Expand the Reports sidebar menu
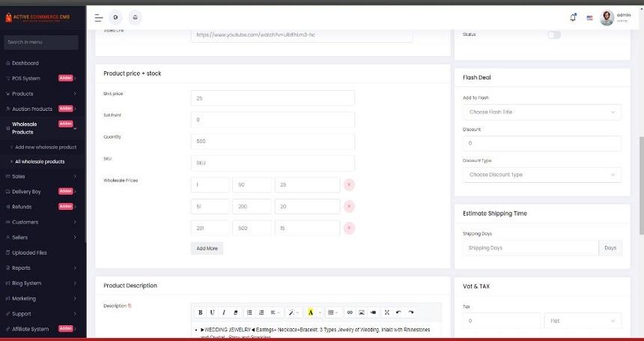This screenshot has height=341, width=644. tap(41, 268)
